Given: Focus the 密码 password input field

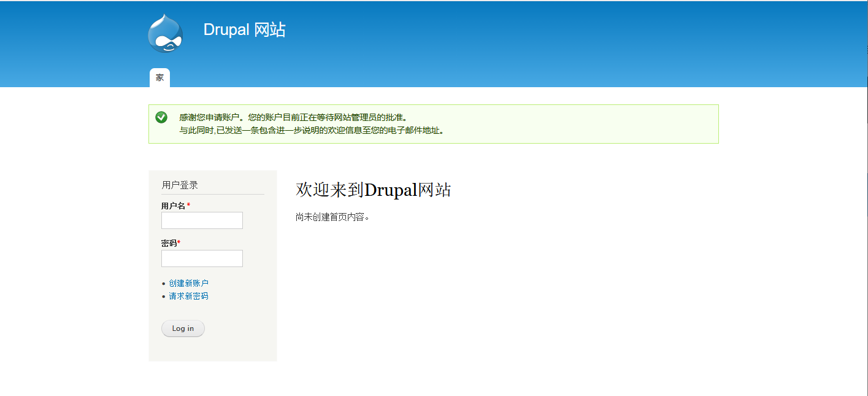Looking at the screenshot, I should point(202,258).
